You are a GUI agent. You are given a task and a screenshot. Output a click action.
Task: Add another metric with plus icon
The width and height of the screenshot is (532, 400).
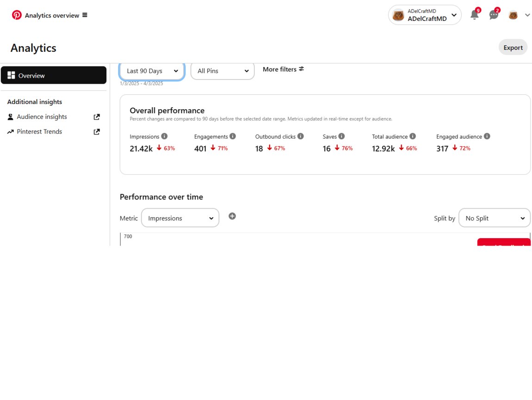pos(232,216)
